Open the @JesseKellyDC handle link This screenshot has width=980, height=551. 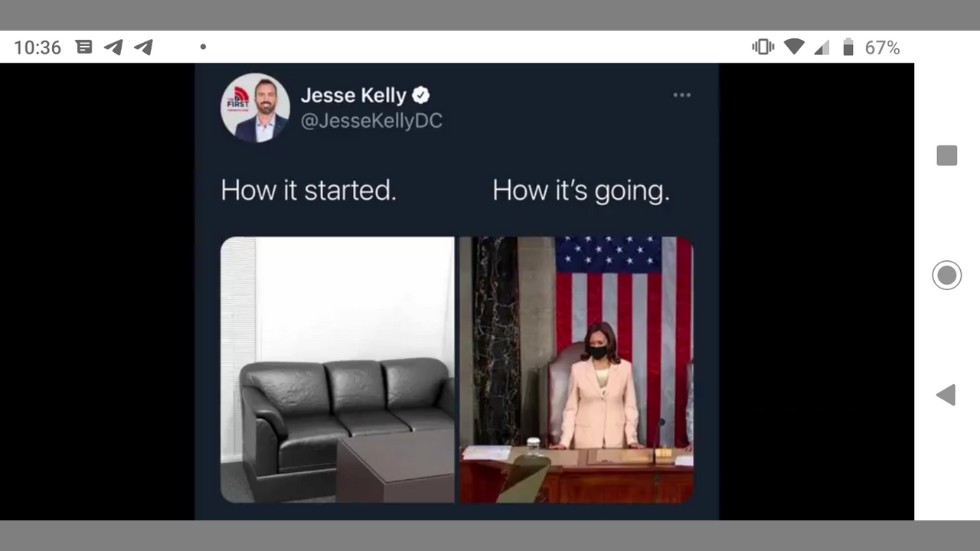click(x=371, y=121)
